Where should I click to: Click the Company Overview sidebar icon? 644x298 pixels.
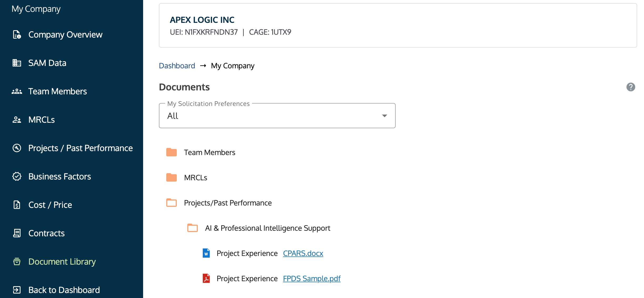pyautogui.click(x=17, y=35)
